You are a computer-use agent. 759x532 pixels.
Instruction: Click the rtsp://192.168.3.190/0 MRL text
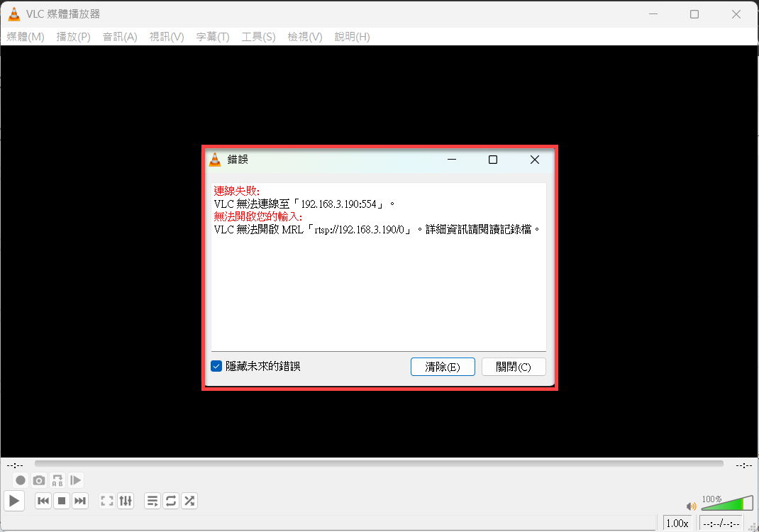[359, 229]
